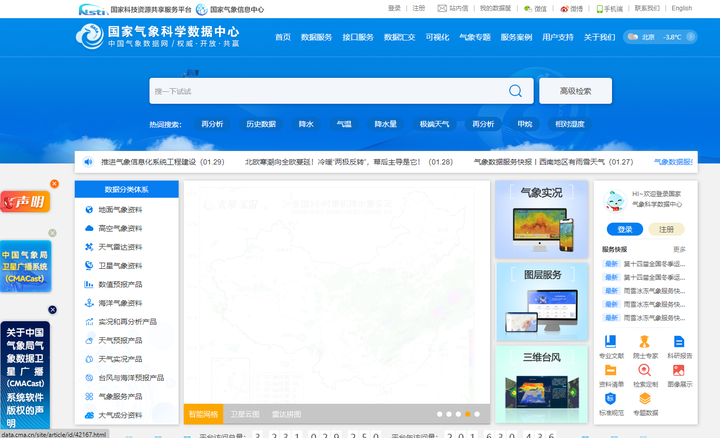Open the 科研报告 icon
This screenshot has width=720, height=438.
(679, 342)
